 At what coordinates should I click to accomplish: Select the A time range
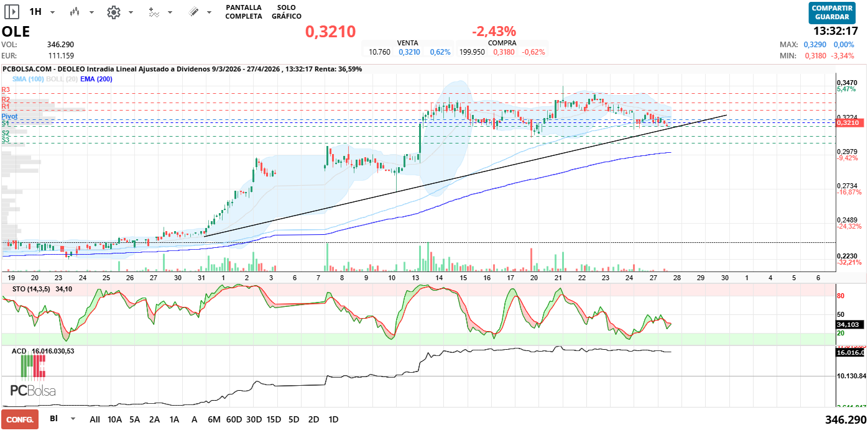point(195,419)
